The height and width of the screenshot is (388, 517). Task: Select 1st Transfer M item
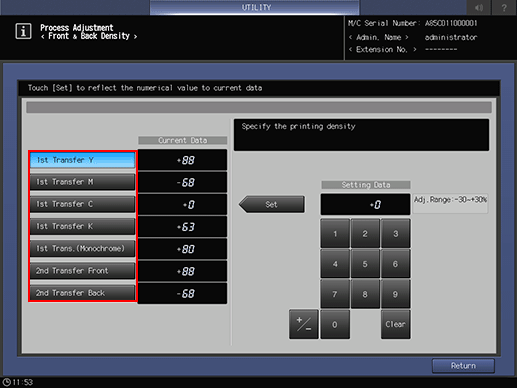pos(82,182)
